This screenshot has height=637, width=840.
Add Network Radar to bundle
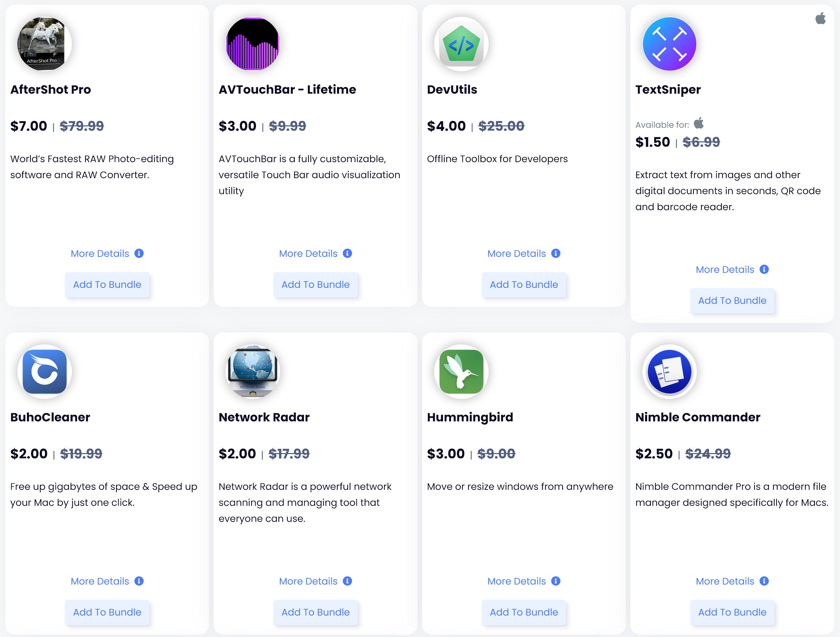(x=316, y=612)
